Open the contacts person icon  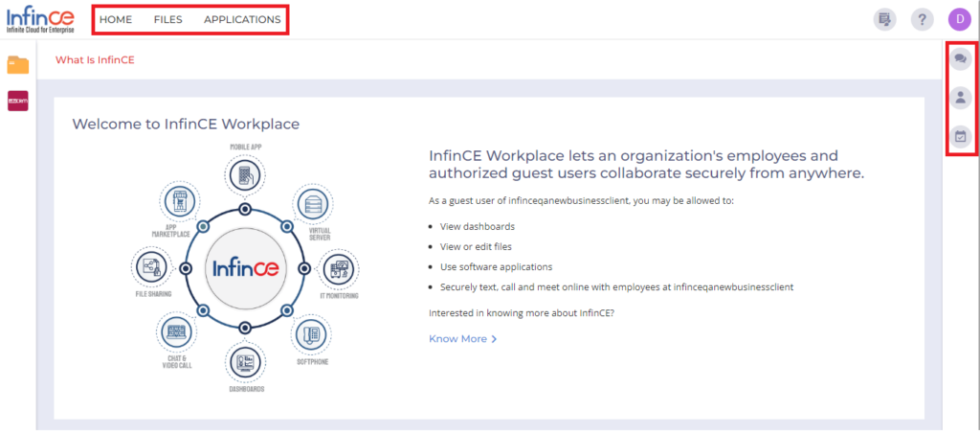tap(961, 97)
